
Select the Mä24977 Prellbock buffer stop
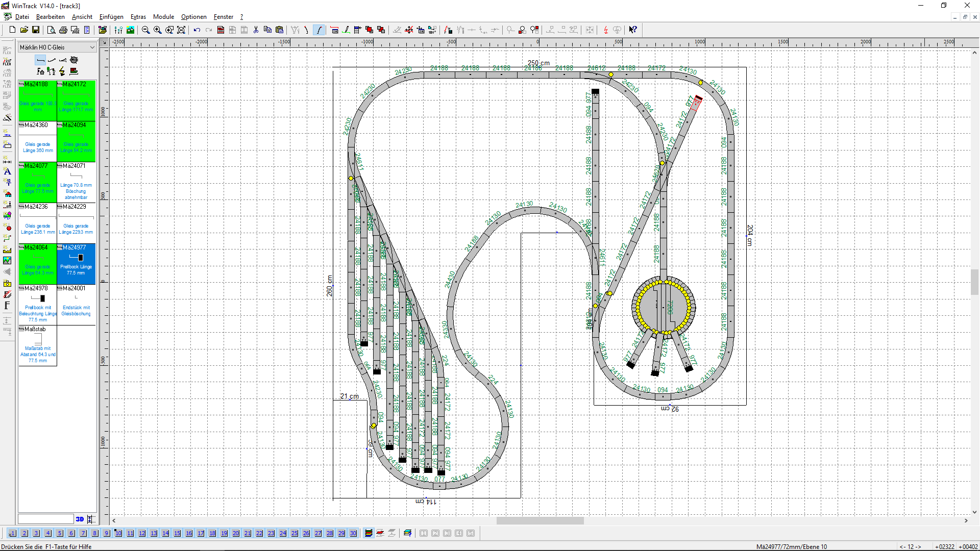(x=76, y=264)
